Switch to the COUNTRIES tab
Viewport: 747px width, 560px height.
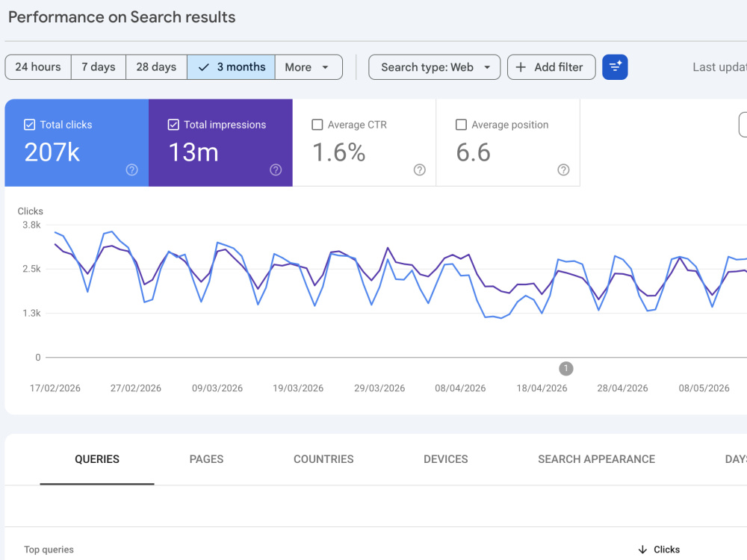323,459
